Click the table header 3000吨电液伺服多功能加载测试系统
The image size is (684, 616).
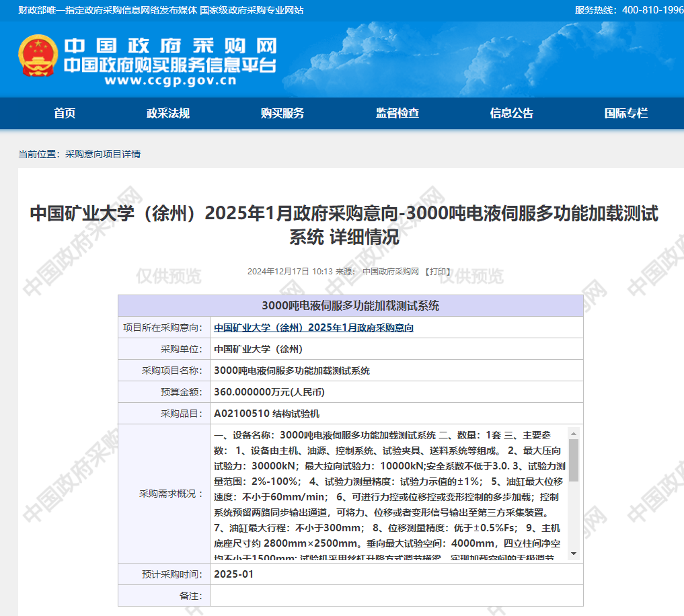(x=350, y=306)
